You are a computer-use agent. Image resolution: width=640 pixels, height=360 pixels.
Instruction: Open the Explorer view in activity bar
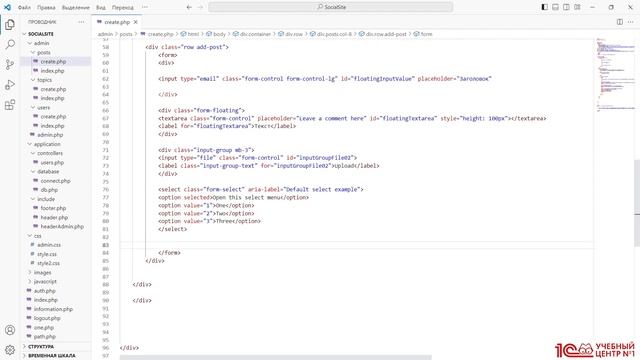[10, 24]
